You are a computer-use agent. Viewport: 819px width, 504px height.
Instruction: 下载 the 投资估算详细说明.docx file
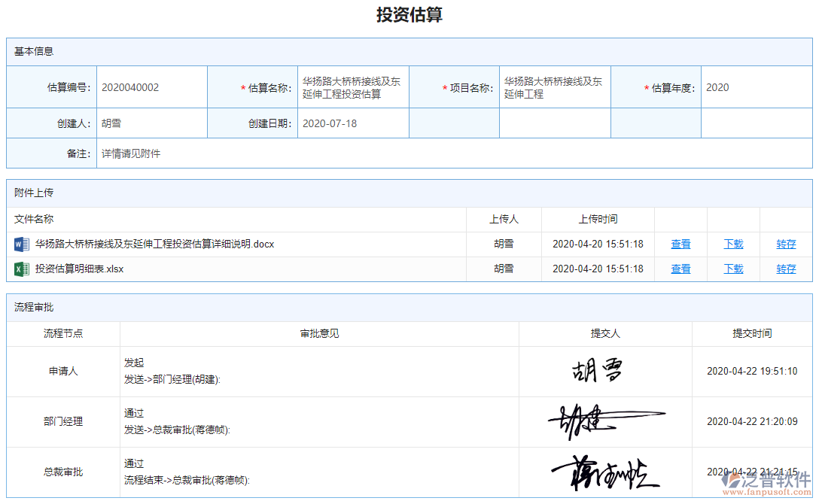point(732,244)
